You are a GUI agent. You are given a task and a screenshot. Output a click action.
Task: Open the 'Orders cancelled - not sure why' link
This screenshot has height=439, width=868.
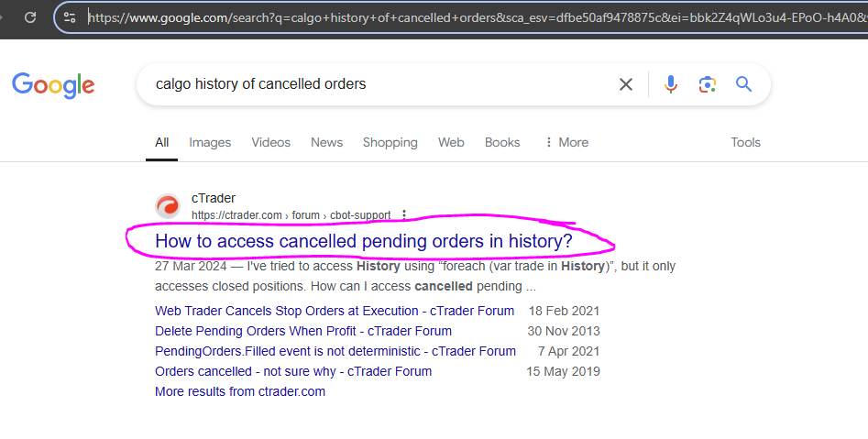(293, 371)
